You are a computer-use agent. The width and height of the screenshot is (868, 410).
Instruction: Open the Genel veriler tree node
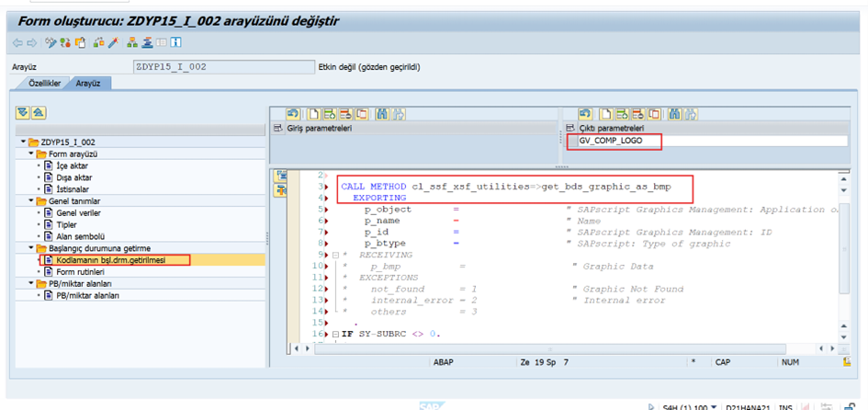point(78,212)
